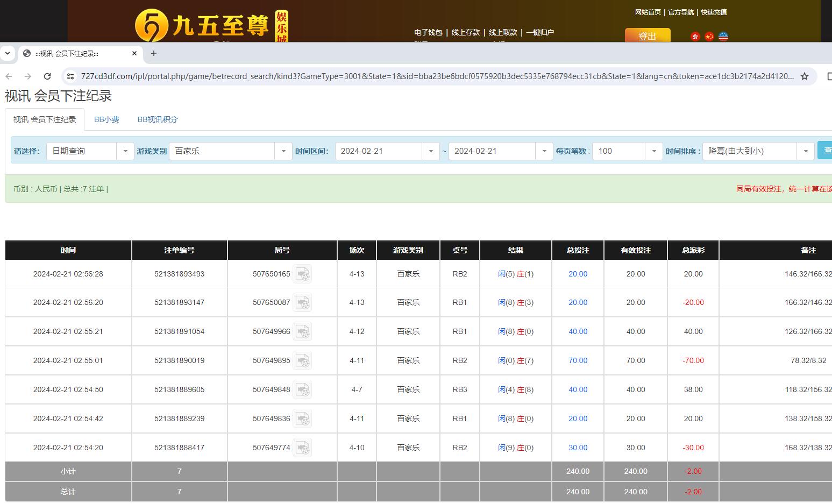The width and height of the screenshot is (832, 504).
Task: Open video replay icon for round 507649774
Action: click(x=302, y=448)
